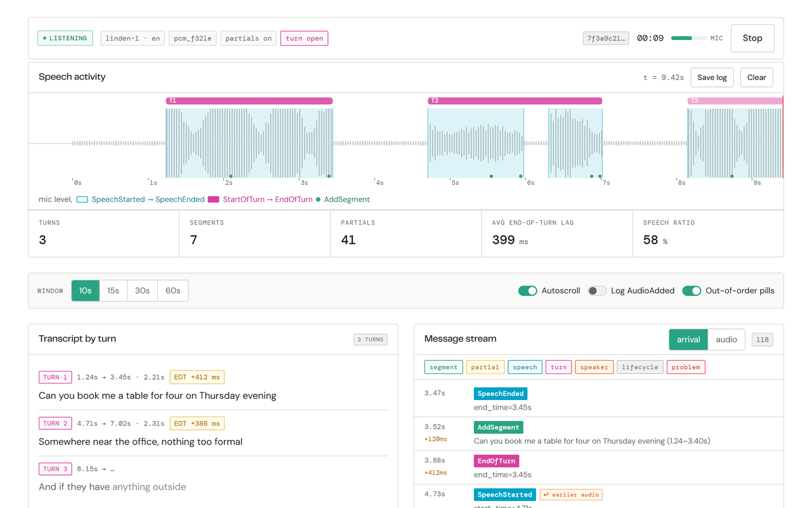Toggle the segment filter chip
The image size is (812, 508).
tap(443, 367)
